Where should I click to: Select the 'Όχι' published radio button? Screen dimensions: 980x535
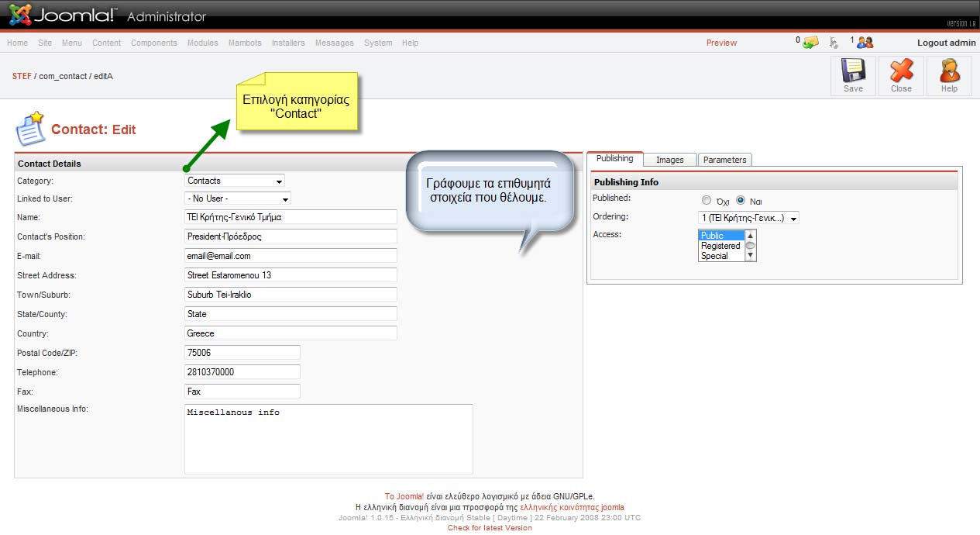[706, 200]
